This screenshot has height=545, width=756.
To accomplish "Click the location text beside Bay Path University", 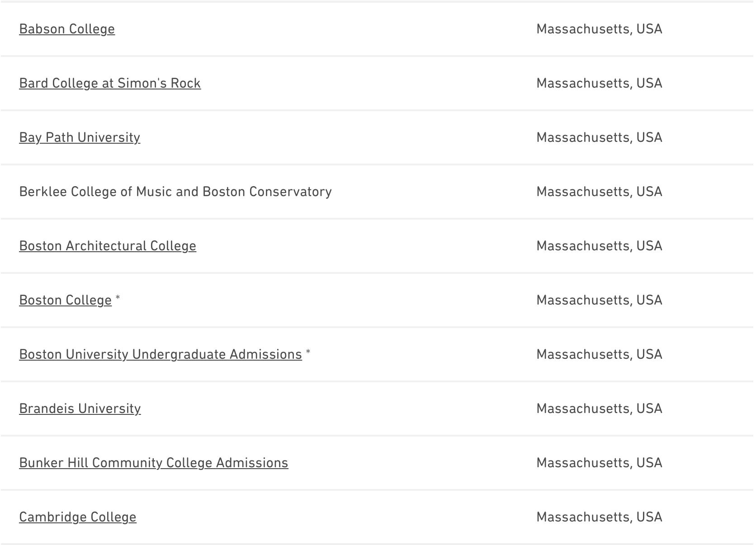I will point(599,137).
